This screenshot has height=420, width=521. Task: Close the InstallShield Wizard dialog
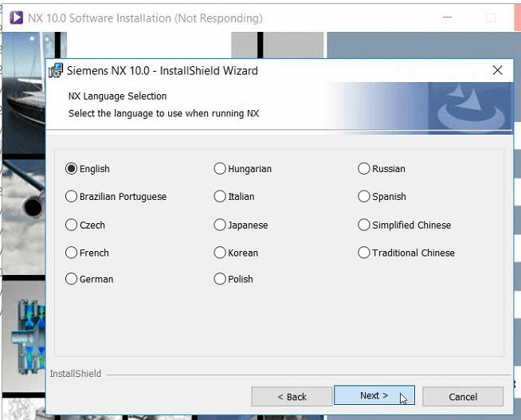pyautogui.click(x=498, y=70)
